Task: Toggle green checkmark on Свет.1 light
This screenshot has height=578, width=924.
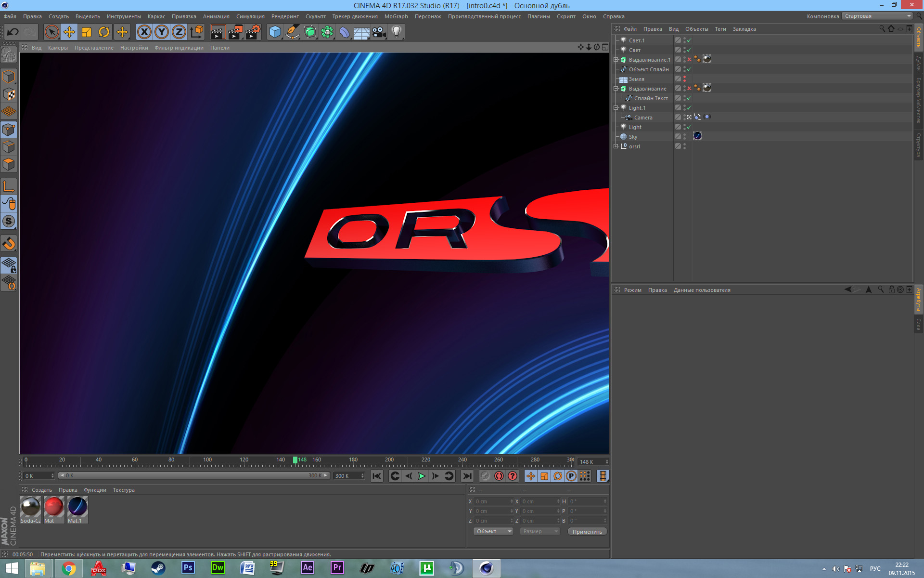Action: pyautogui.click(x=689, y=40)
